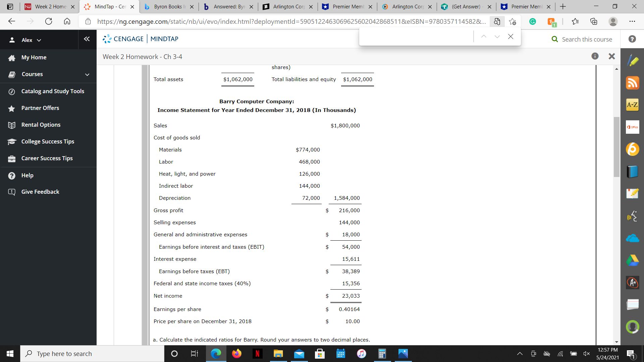Open the RSS feed app icon
Image resolution: width=644 pixels, height=362 pixels.
click(632, 83)
